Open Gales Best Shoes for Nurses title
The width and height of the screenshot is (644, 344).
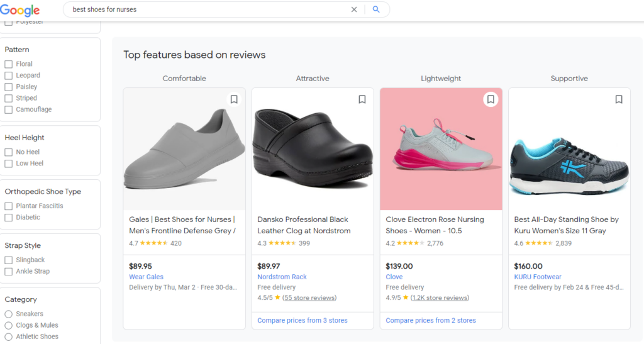[182, 225]
